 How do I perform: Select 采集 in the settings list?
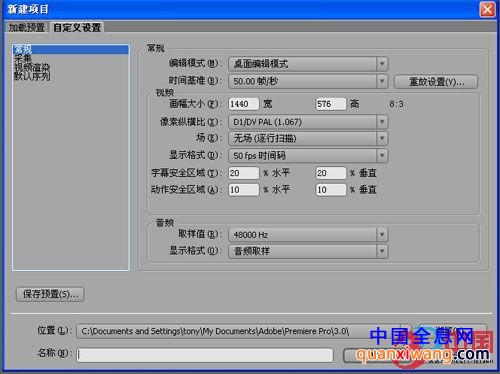[22, 59]
